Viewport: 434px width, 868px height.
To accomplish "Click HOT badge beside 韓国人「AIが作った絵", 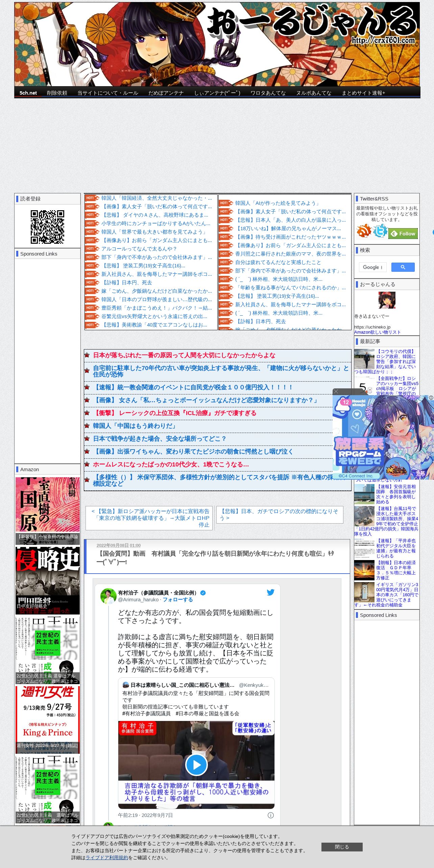I will (226, 203).
